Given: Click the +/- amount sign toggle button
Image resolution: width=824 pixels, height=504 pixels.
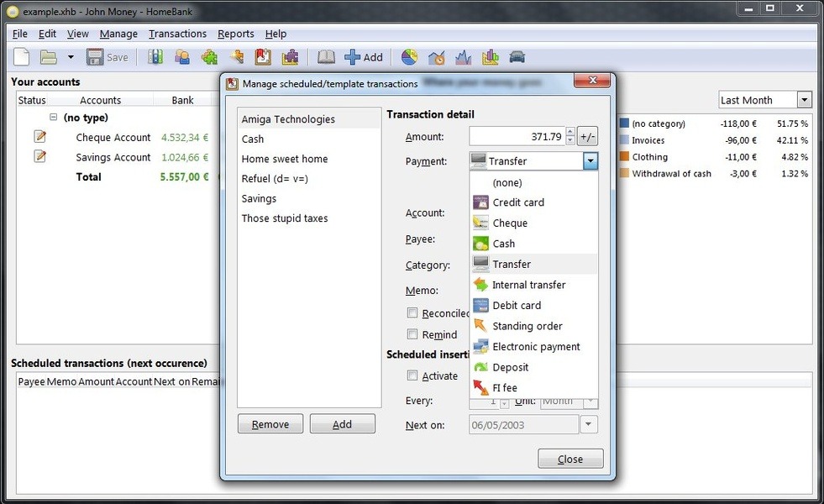Looking at the screenshot, I should (x=588, y=137).
